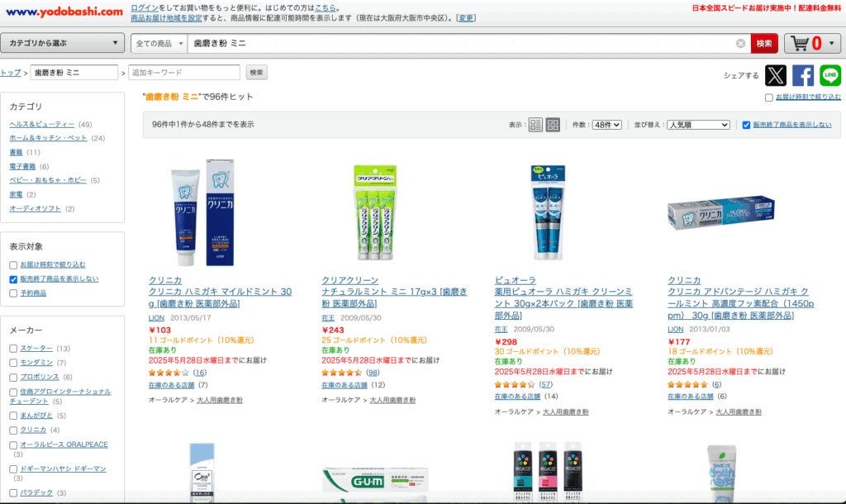Check the モンダミン maker filter

[x=13, y=364]
